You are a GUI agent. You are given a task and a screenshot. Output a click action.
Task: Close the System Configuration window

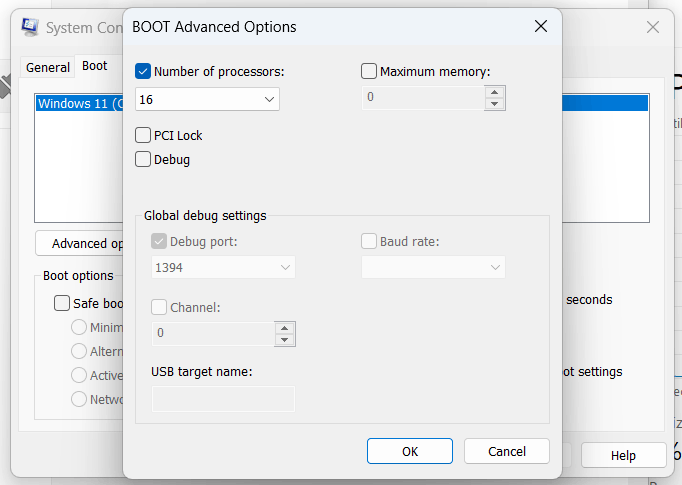[x=653, y=28]
